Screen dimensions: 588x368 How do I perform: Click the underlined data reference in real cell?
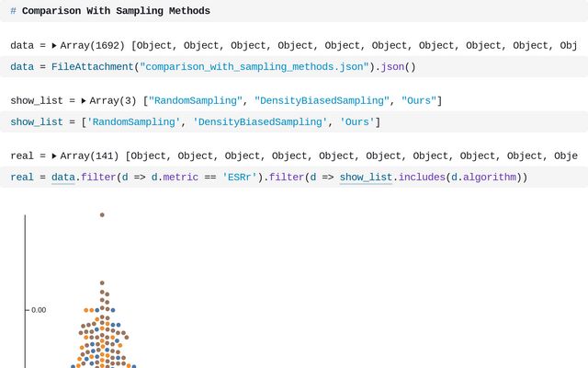(62, 177)
